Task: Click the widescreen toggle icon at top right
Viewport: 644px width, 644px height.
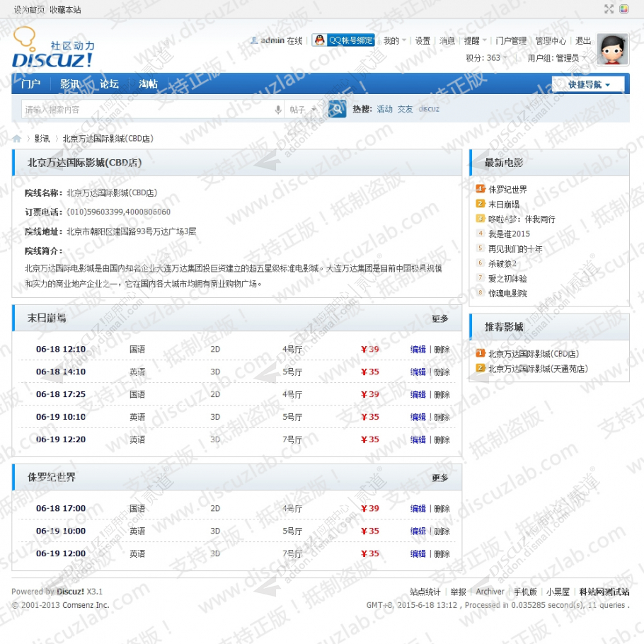Action: pyautogui.click(x=609, y=9)
